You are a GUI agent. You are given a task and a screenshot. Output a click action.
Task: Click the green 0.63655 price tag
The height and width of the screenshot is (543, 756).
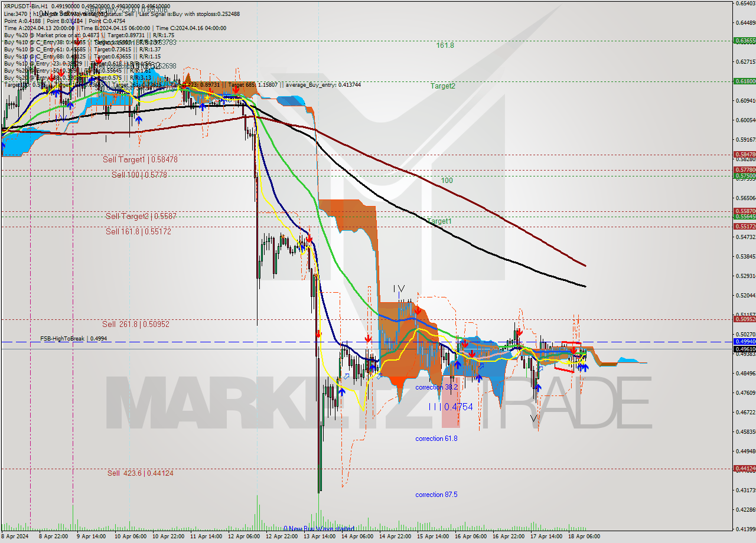click(744, 41)
